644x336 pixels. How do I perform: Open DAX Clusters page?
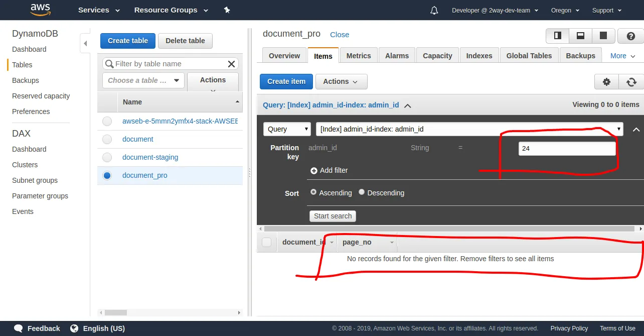coord(25,165)
